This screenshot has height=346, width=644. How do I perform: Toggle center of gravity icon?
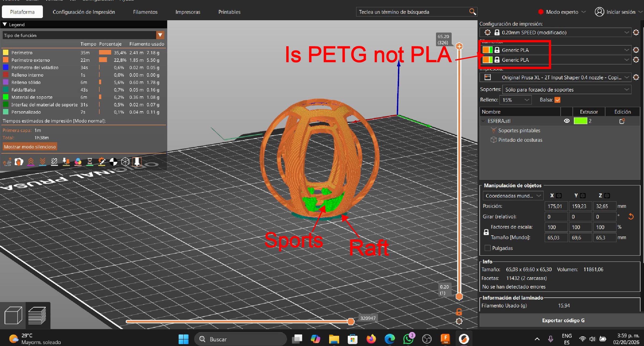click(x=113, y=162)
